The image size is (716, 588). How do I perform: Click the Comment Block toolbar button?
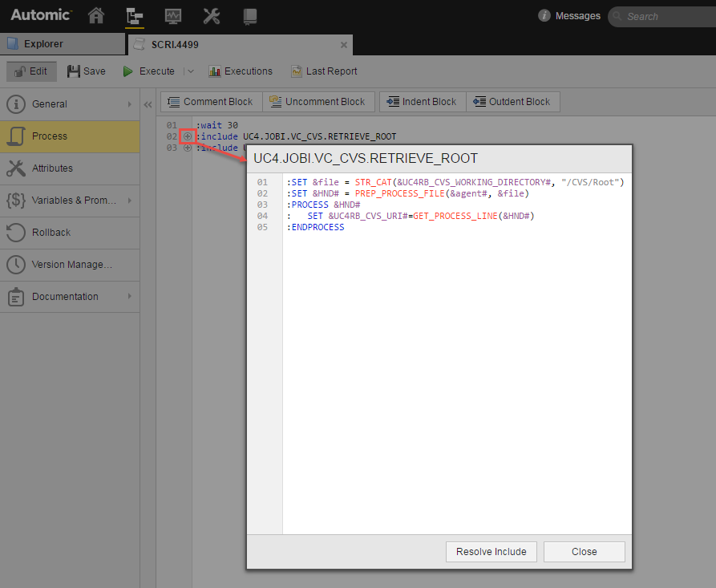[x=210, y=102]
